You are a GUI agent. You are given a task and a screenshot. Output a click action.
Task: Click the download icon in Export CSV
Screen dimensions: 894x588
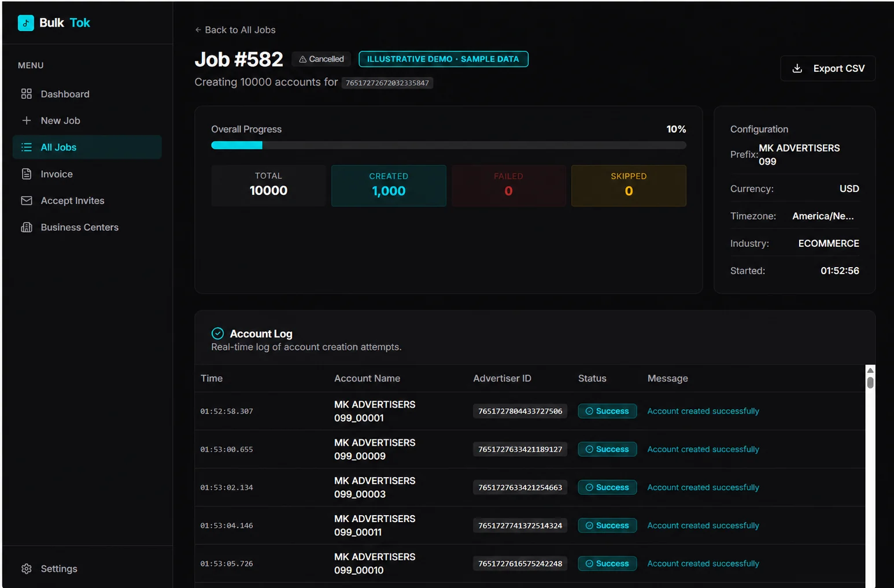[797, 68]
